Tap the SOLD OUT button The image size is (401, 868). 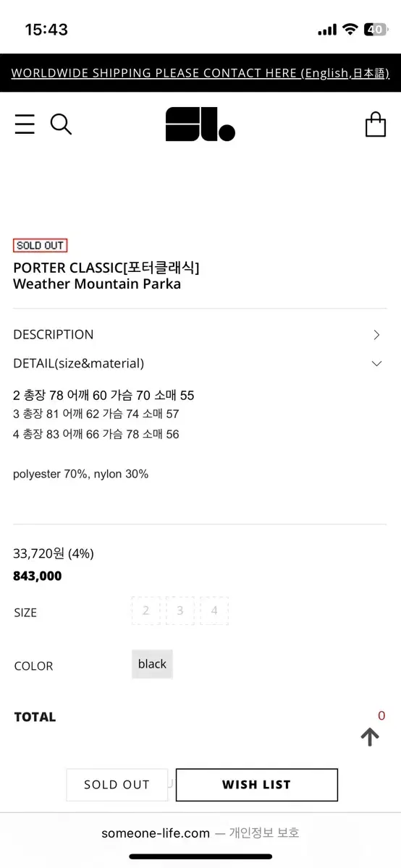tap(117, 785)
